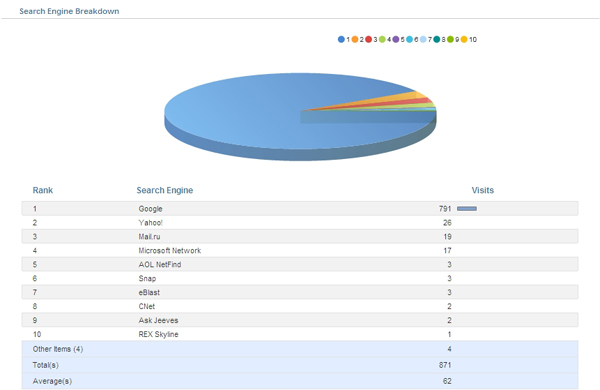The height and width of the screenshot is (390, 600).
Task: Click cyan legend dot for series 6
Action: (x=409, y=39)
